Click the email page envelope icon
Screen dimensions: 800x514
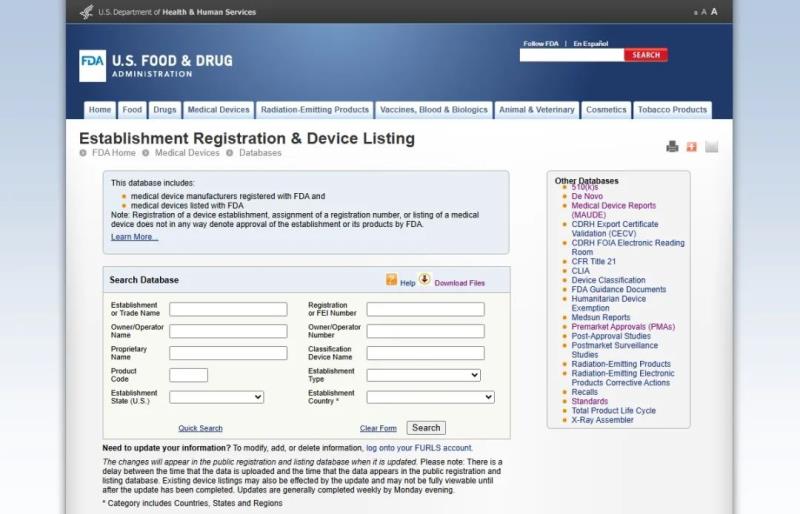(x=711, y=147)
